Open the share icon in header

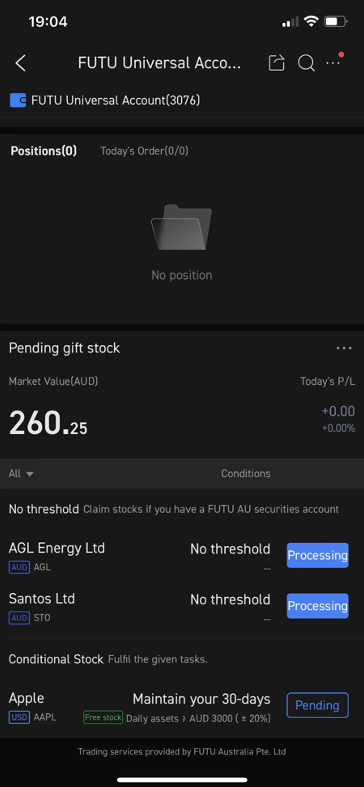277,63
